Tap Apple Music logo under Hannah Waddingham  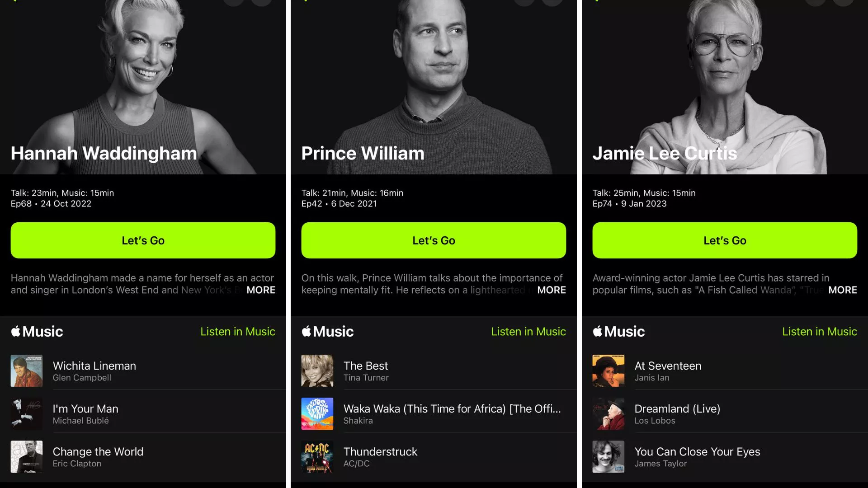(x=37, y=331)
